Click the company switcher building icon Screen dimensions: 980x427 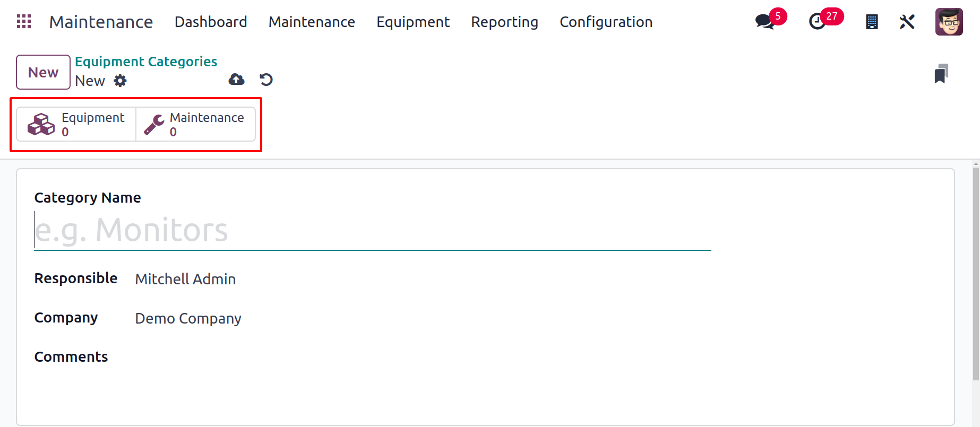pyautogui.click(x=872, y=22)
